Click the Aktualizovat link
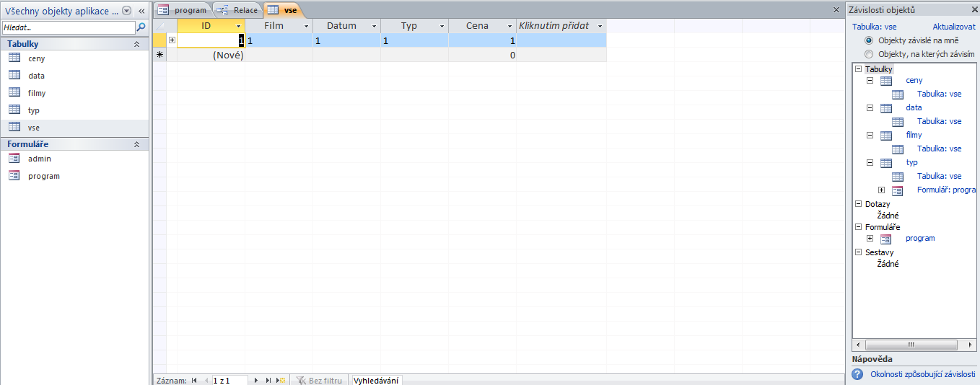Image resolution: width=980 pixels, height=385 pixels. click(954, 27)
